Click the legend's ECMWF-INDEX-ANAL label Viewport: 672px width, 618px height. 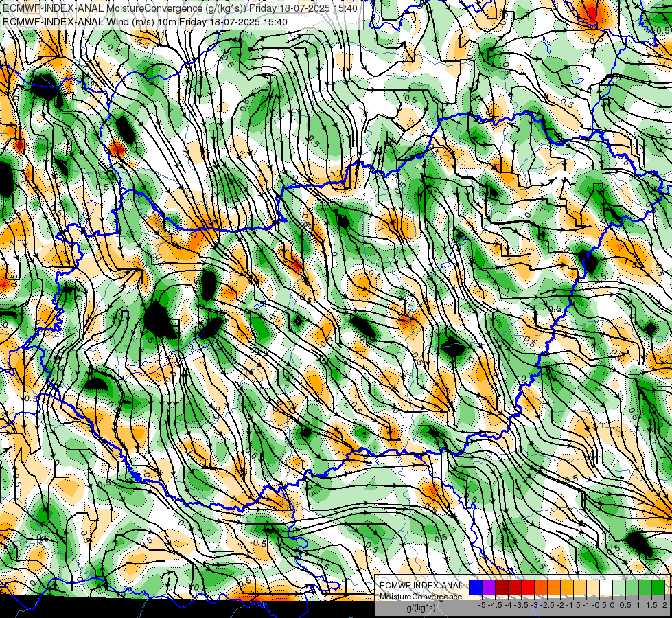coord(421,586)
